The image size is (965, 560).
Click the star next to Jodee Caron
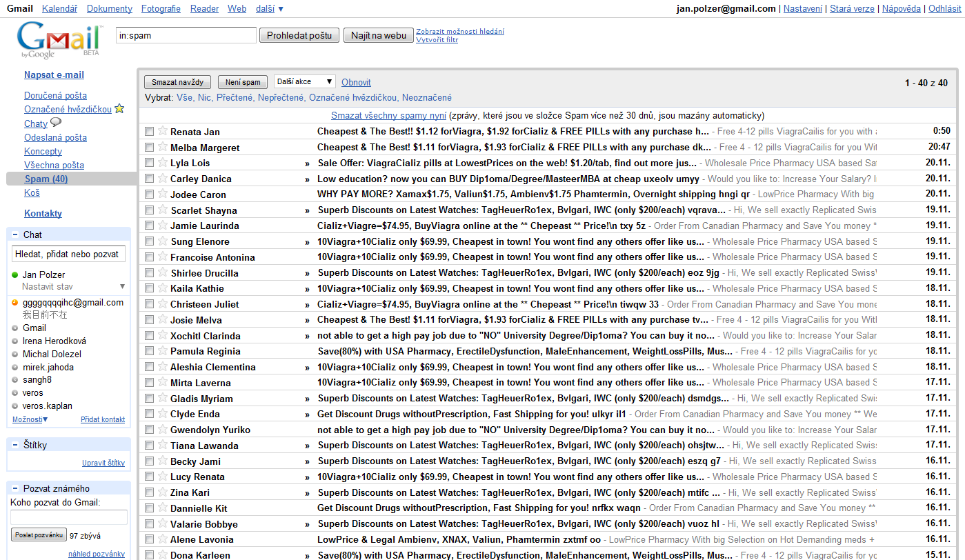(x=163, y=194)
